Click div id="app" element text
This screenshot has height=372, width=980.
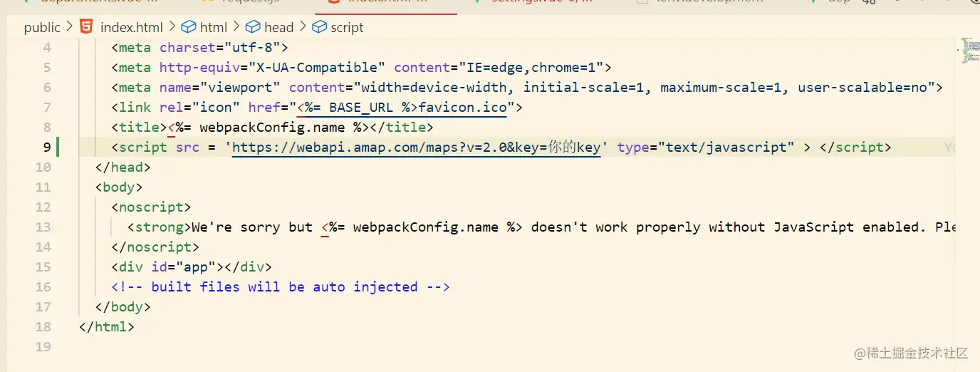[x=192, y=267]
